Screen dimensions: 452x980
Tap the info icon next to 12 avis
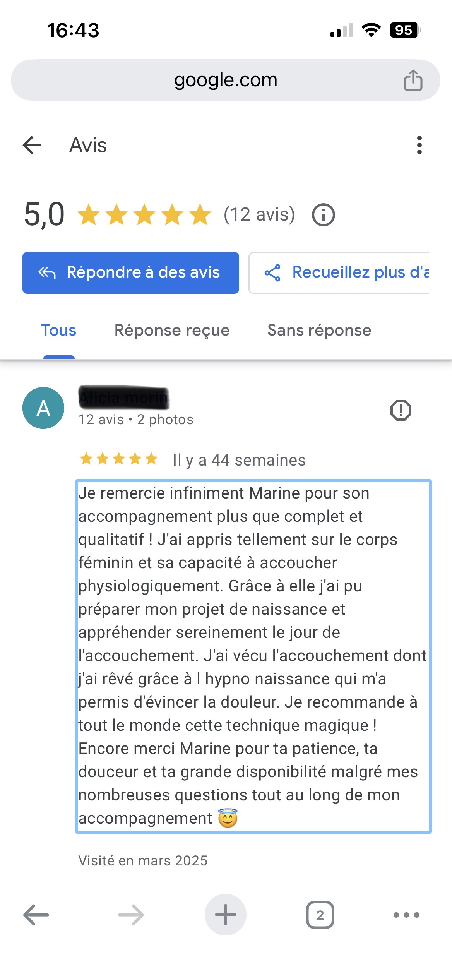(x=323, y=215)
